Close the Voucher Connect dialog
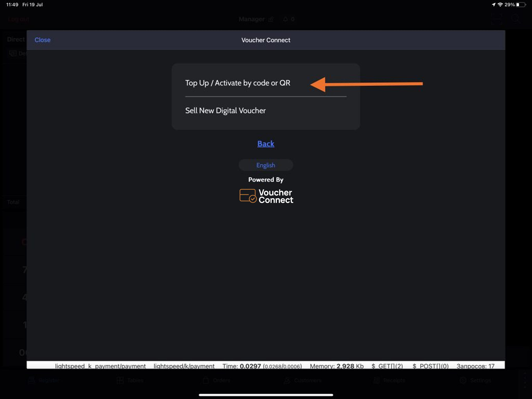 (x=42, y=40)
